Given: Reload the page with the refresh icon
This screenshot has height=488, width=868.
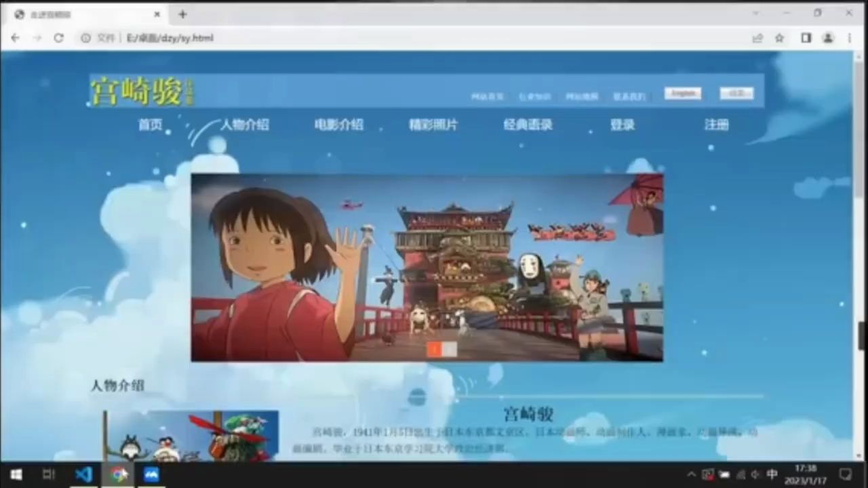Looking at the screenshot, I should click(59, 38).
